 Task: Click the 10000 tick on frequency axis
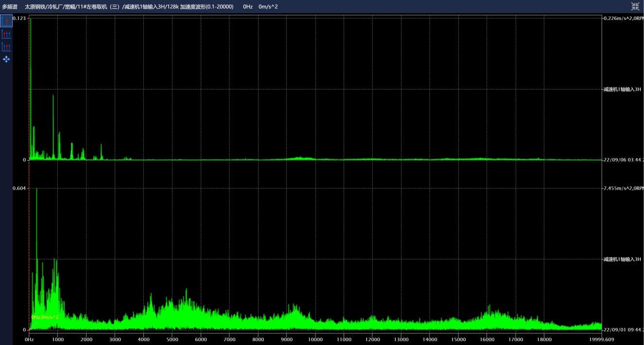(x=315, y=339)
